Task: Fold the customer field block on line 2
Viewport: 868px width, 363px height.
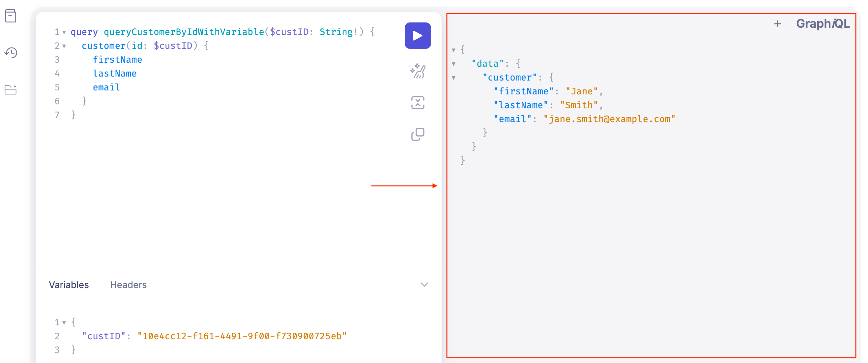Action: 64,46
